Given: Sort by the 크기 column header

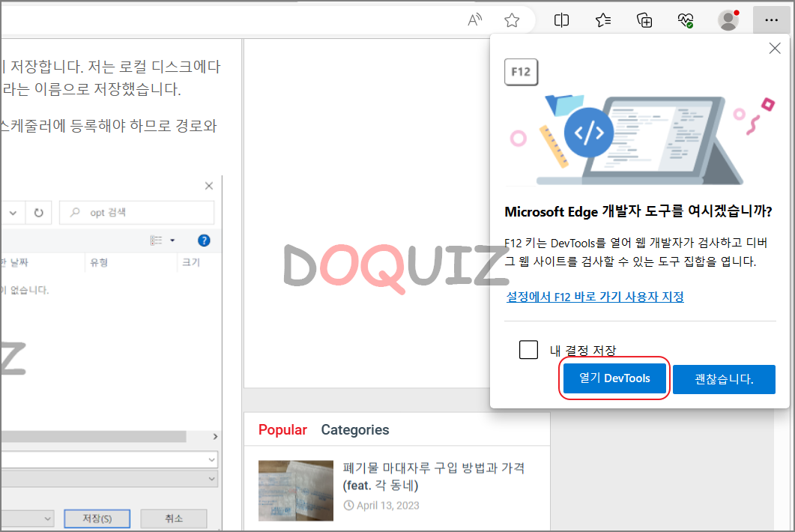Looking at the screenshot, I should 190,262.
